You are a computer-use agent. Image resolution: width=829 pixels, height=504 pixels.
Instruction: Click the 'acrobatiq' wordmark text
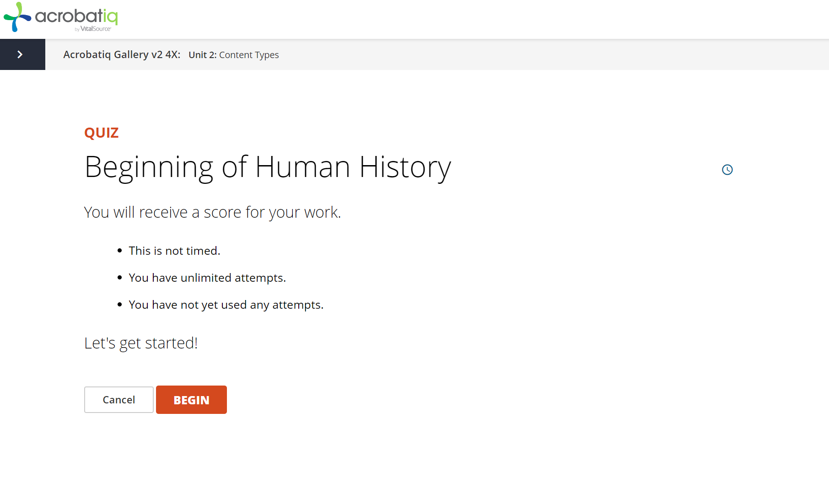click(x=76, y=16)
